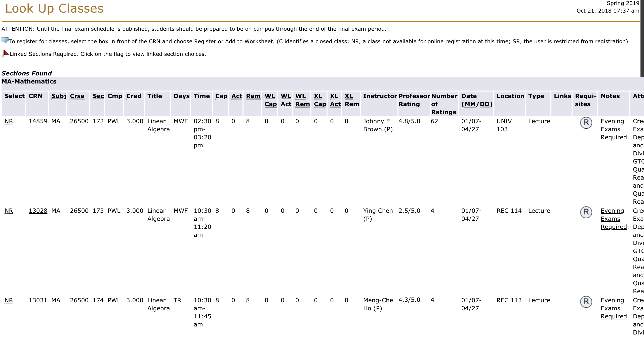Click NR status for Meng-Che Ho's section
The height and width of the screenshot is (337, 644).
(x=9, y=300)
